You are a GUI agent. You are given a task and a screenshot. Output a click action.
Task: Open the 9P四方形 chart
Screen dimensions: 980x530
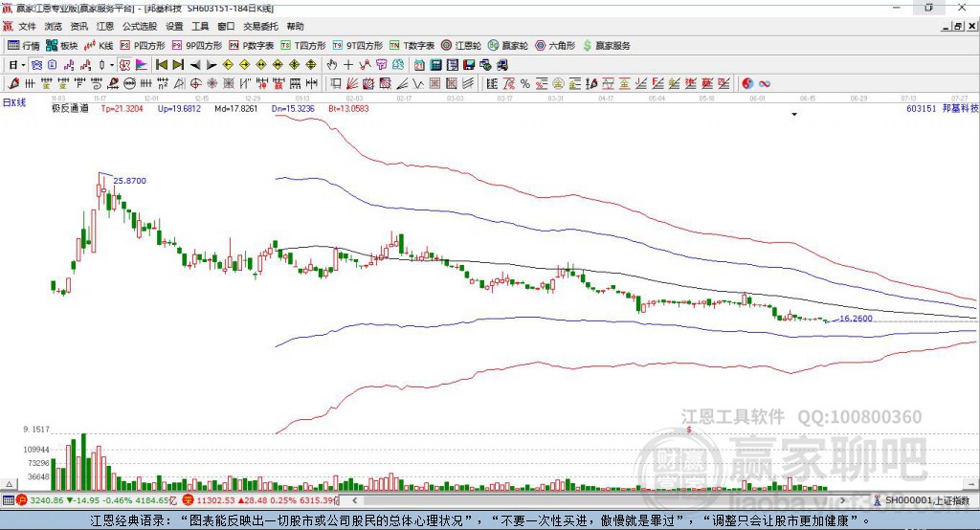pyautogui.click(x=197, y=46)
